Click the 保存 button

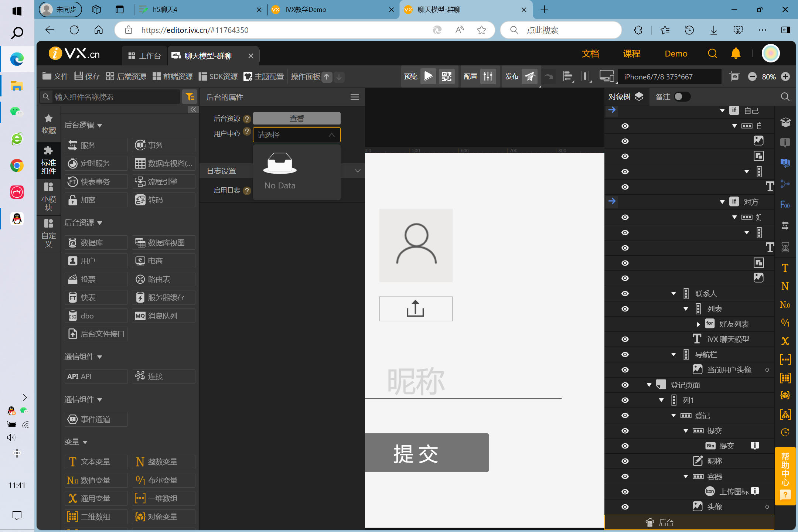point(87,76)
